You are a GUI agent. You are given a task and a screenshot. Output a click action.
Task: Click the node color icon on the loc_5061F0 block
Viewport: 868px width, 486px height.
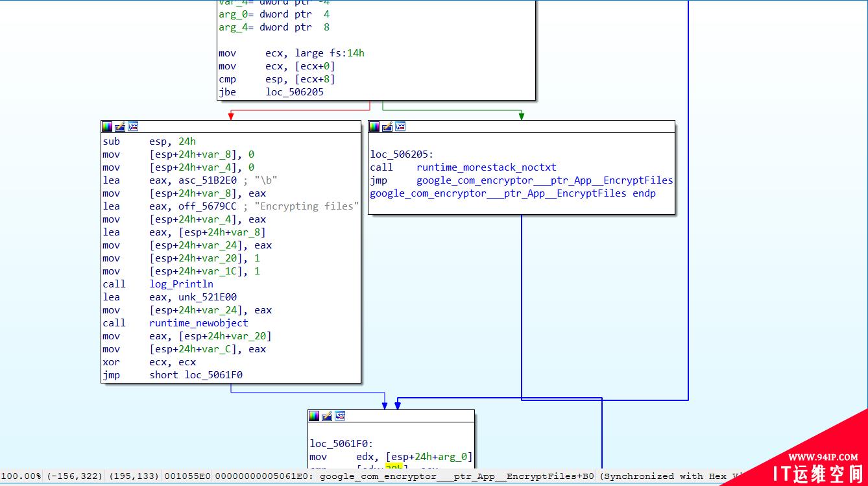[x=314, y=416]
